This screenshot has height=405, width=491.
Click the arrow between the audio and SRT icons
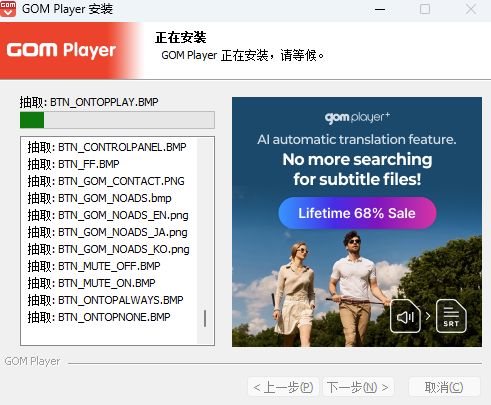tap(428, 316)
